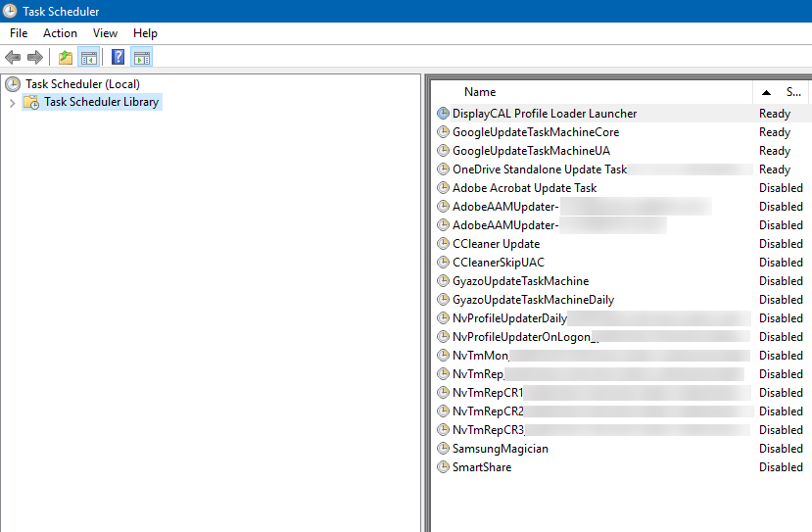This screenshot has width=812, height=532.
Task: Open the Action menu
Action: point(60,33)
